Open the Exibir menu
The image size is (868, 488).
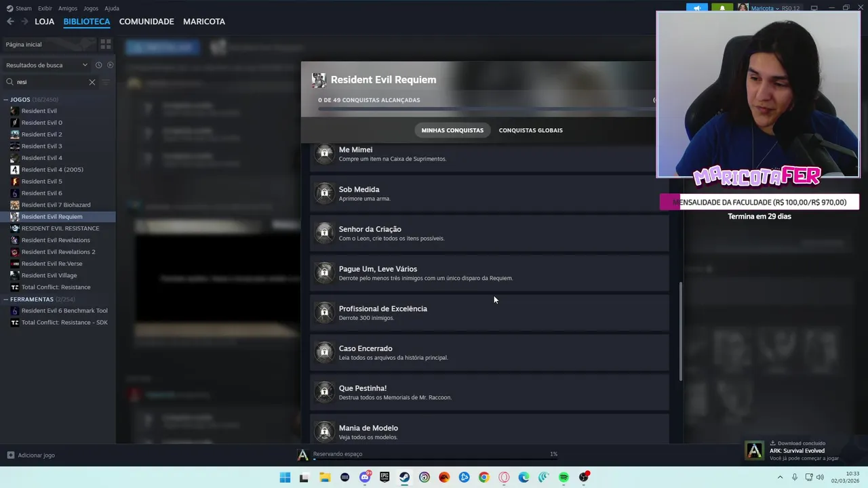[x=45, y=8]
